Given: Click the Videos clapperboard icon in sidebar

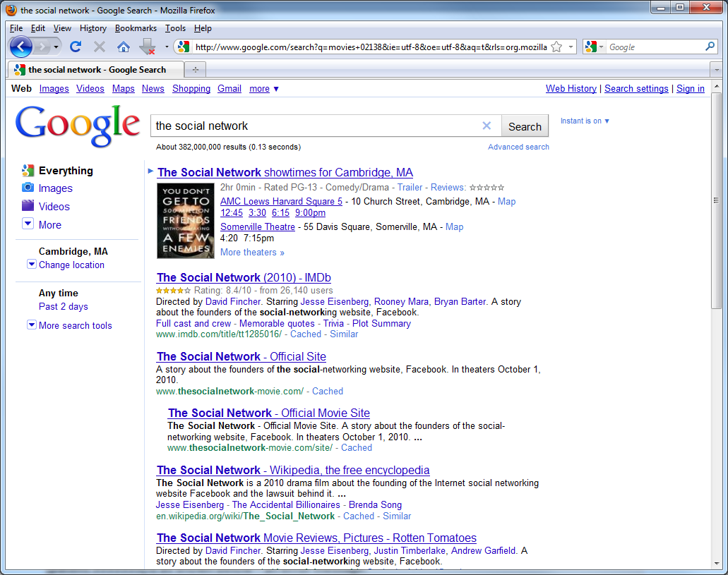Looking at the screenshot, I should tap(28, 205).
